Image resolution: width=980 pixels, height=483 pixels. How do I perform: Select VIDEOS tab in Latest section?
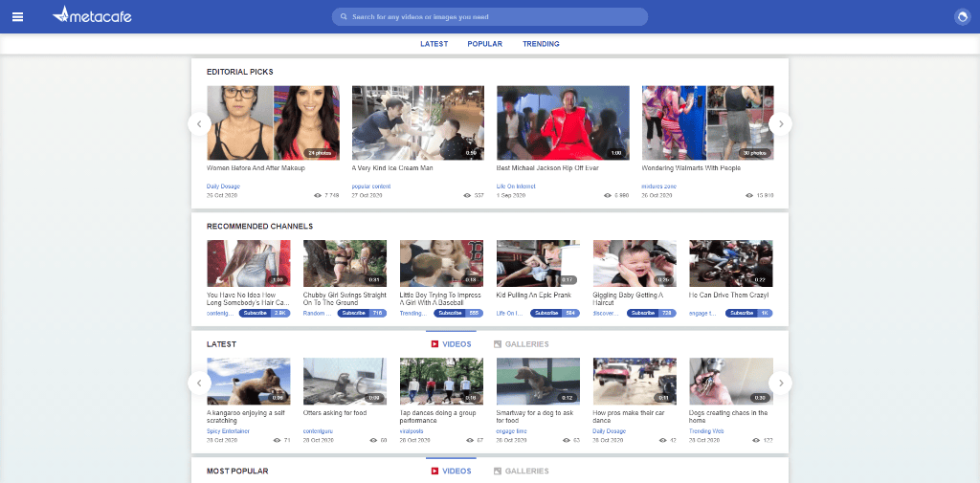pos(452,344)
